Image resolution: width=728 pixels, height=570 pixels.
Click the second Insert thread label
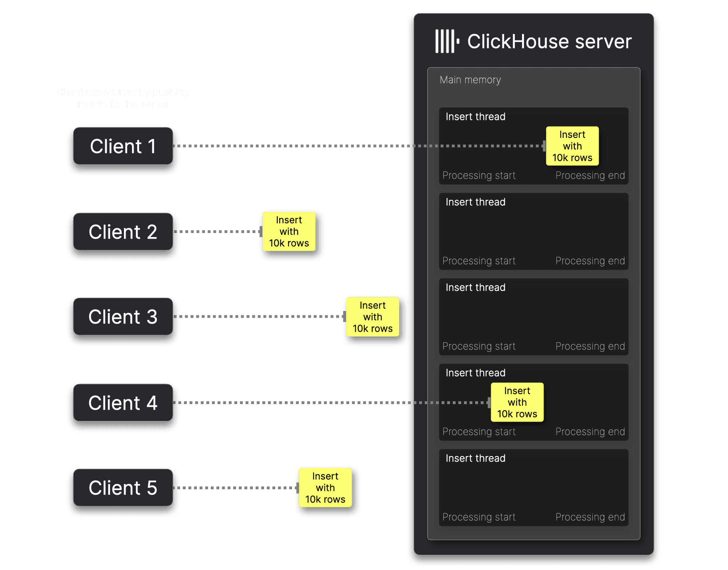[476, 202]
